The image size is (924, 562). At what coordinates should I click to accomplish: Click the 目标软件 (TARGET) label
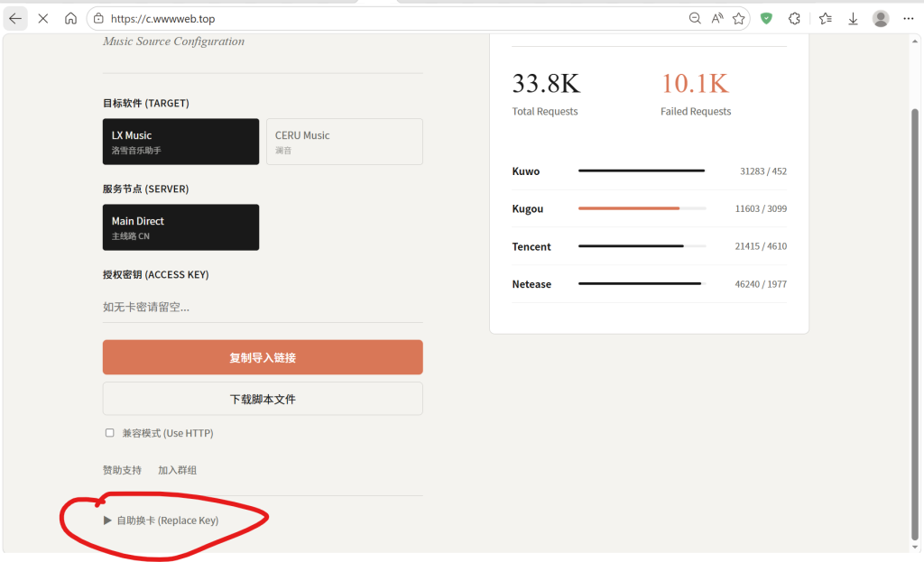click(146, 103)
